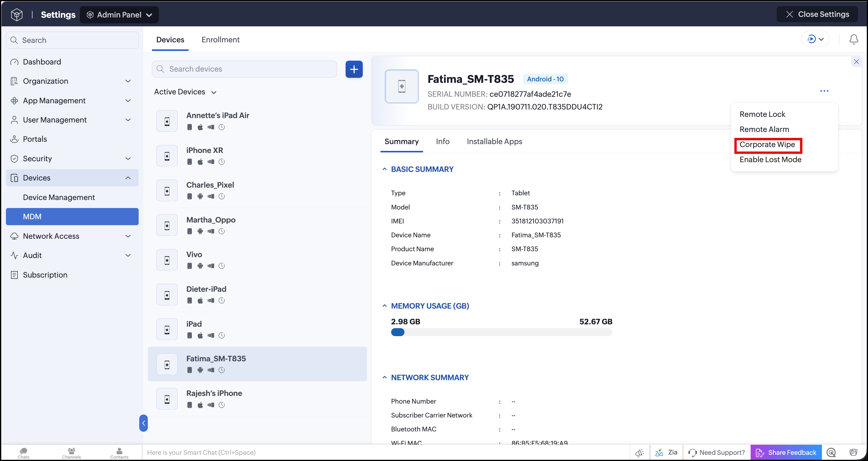Expand the Network Access section

point(128,236)
